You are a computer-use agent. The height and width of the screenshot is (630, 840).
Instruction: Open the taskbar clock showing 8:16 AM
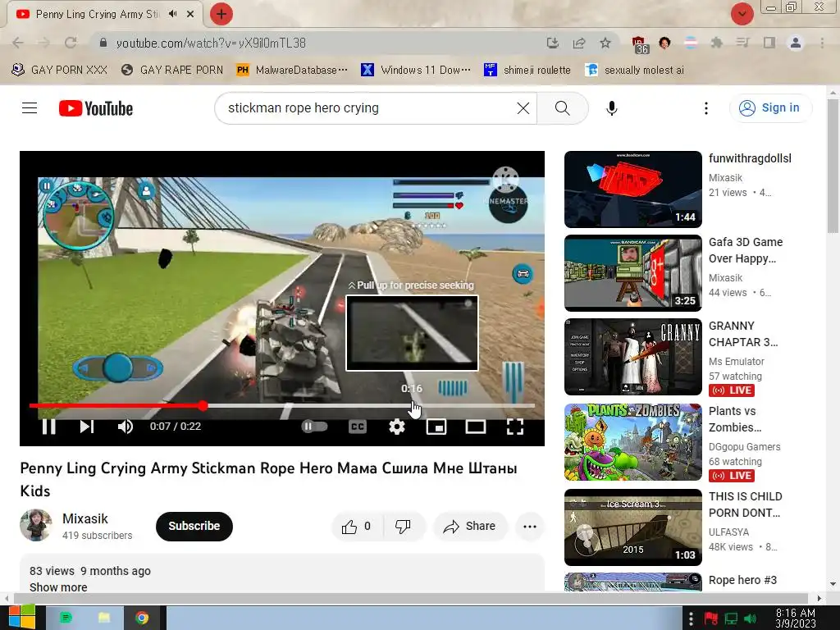point(796,619)
